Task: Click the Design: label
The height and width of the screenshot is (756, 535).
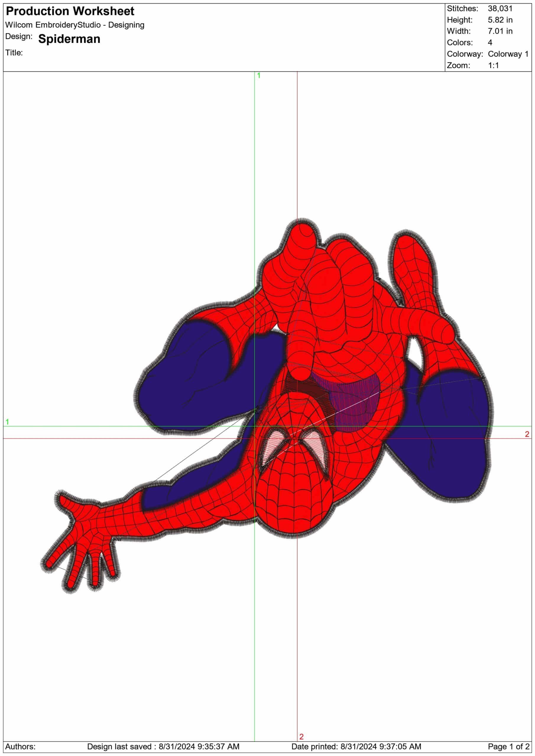Action: point(19,36)
